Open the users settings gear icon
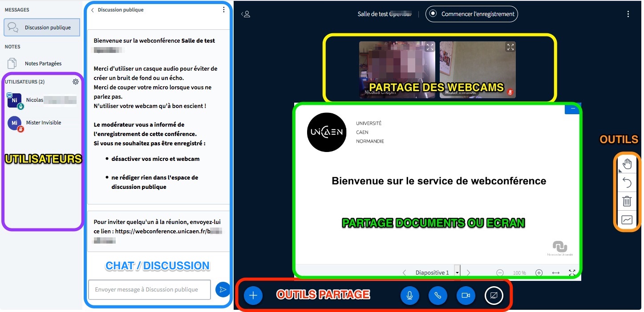The width and height of the screenshot is (644, 312). click(76, 82)
